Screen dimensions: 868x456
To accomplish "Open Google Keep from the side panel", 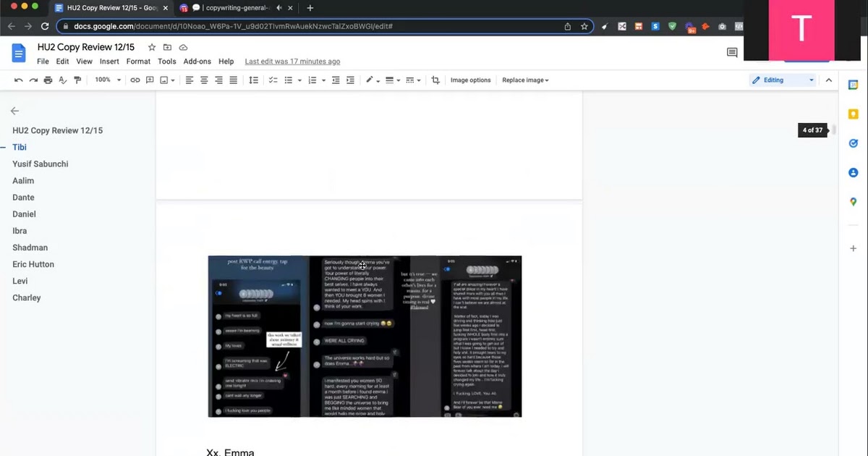I will click(853, 114).
